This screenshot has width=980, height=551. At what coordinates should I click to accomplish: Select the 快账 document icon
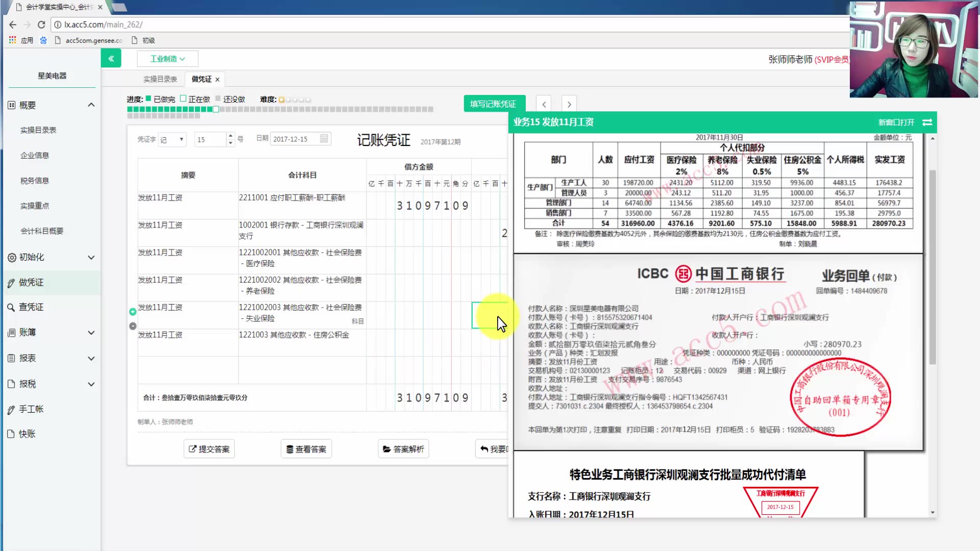11,434
